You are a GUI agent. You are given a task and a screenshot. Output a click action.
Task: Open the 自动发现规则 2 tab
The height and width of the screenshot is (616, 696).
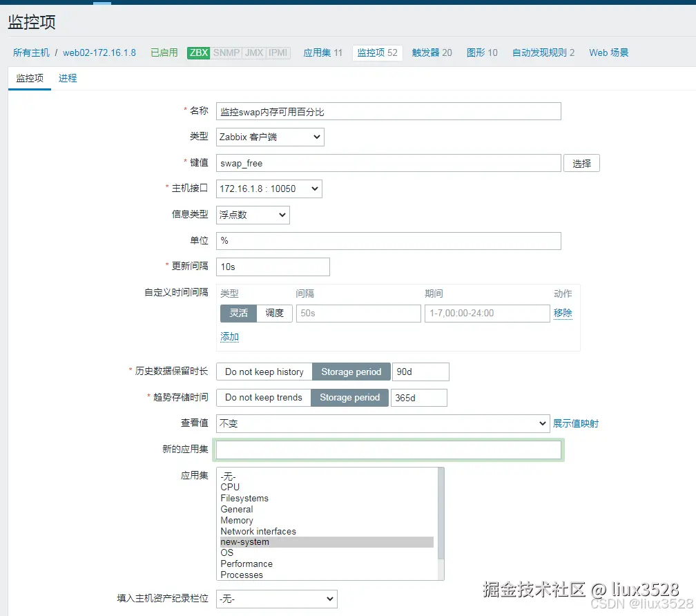[x=543, y=52]
